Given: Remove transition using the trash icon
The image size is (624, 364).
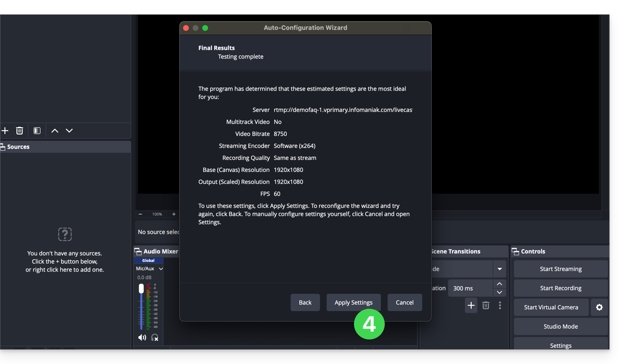Looking at the screenshot, I should [486, 305].
